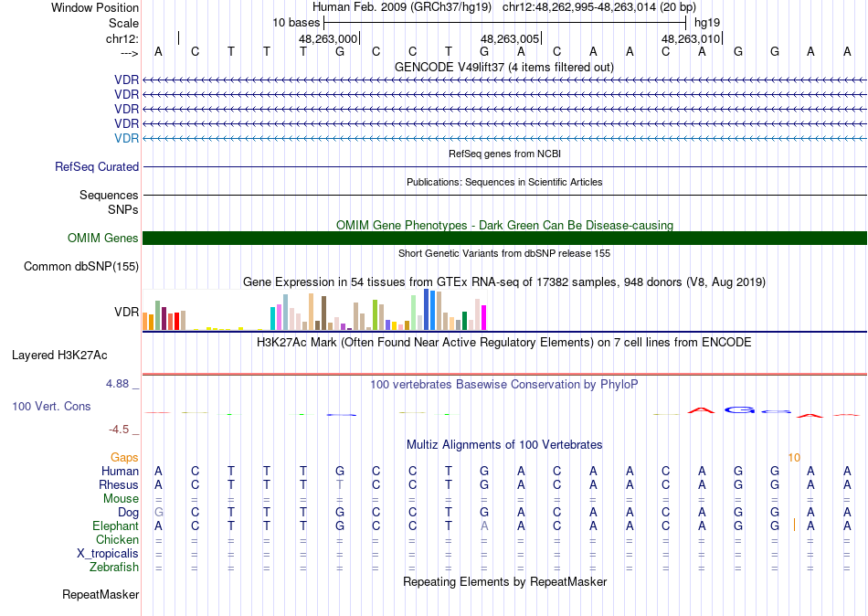This screenshot has width=868, height=616.
Task: Open the GENCODE V49lift37 track title
Action: 504,67
